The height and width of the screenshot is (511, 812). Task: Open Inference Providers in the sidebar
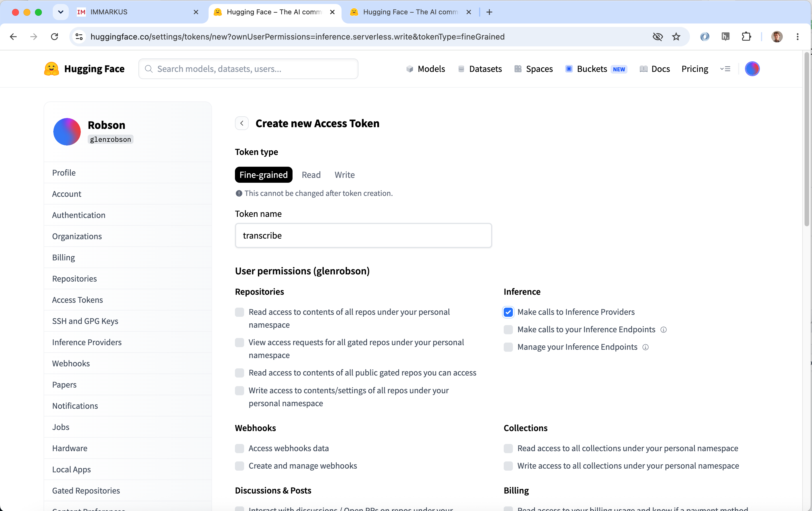pos(128,343)
